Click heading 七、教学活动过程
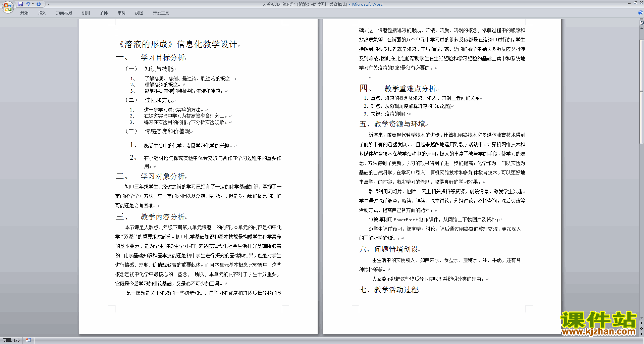644x344 pixels. point(389,290)
